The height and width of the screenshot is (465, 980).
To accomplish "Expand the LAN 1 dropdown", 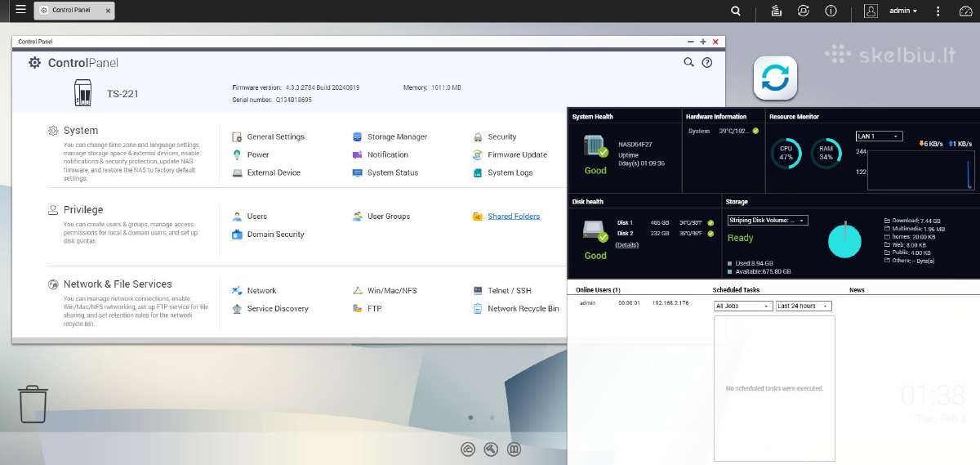I will pyautogui.click(x=879, y=136).
